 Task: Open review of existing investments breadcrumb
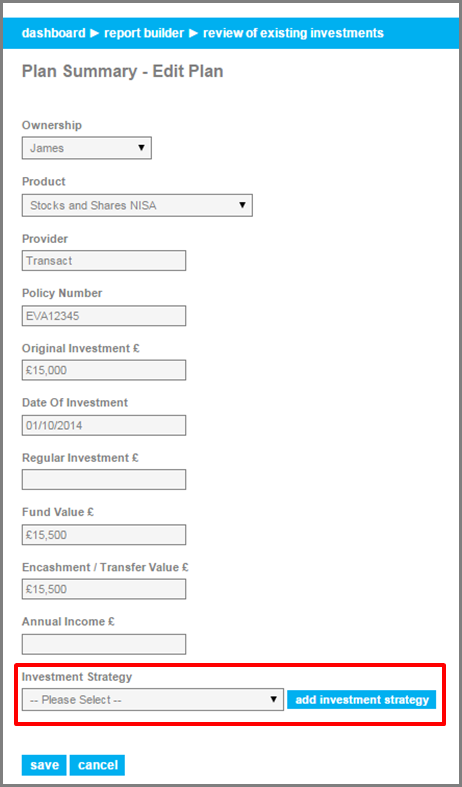(x=293, y=33)
